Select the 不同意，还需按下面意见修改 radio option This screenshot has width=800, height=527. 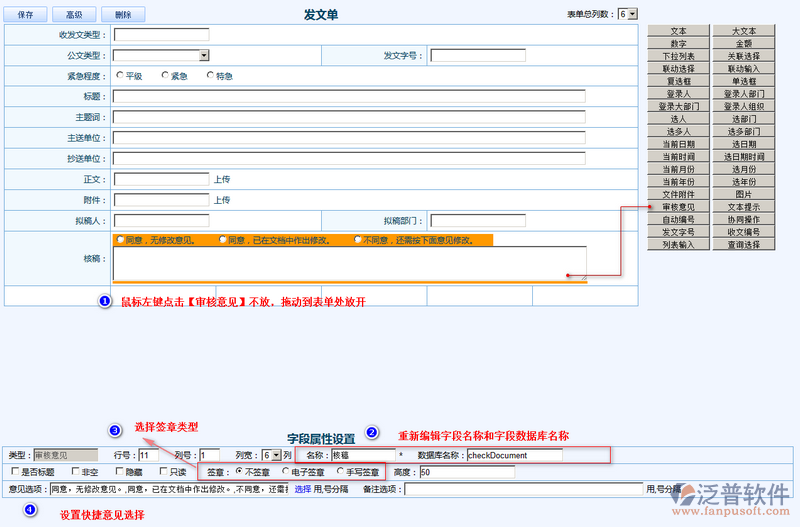coord(357,239)
